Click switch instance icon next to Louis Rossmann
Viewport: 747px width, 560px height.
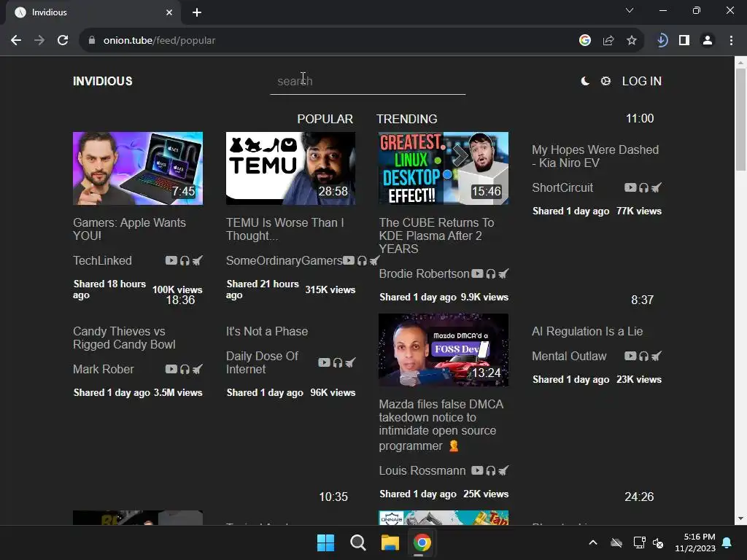503,470
